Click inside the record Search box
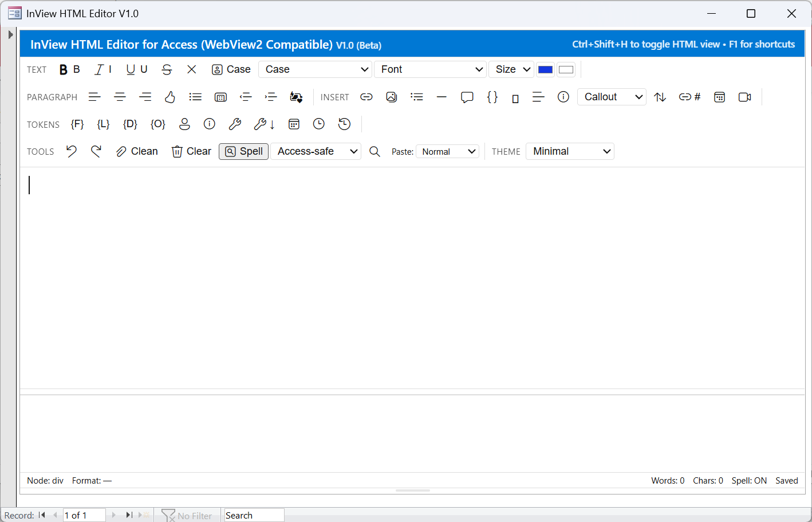The image size is (812, 522). [x=253, y=515]
